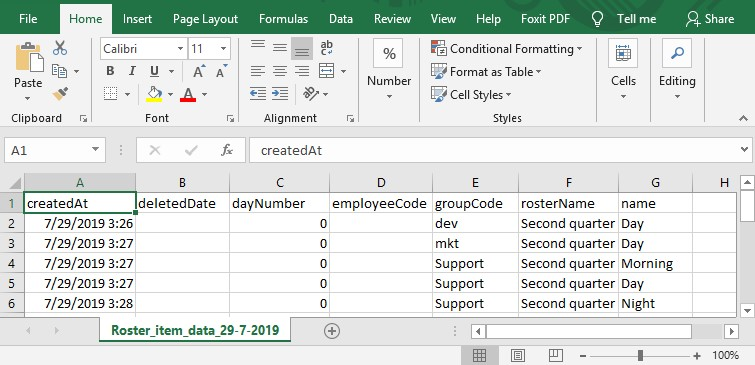
Task: Open Font settings dialog launcher
Action: (230, 118)
